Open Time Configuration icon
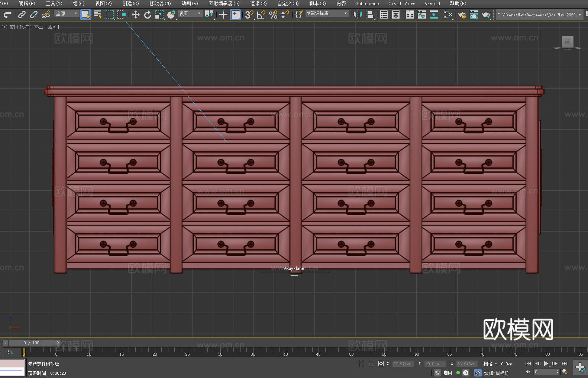588x378 pixels. [x=565, y=372]
